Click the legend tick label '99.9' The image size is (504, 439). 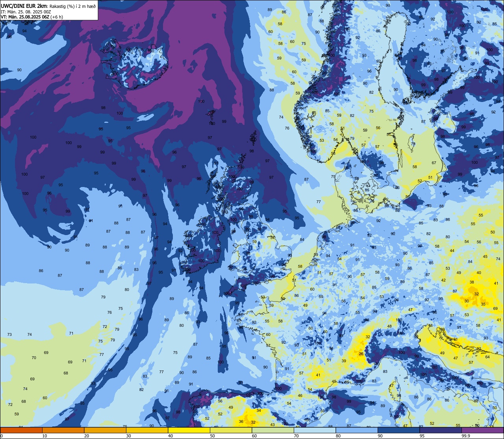[466, 436]
